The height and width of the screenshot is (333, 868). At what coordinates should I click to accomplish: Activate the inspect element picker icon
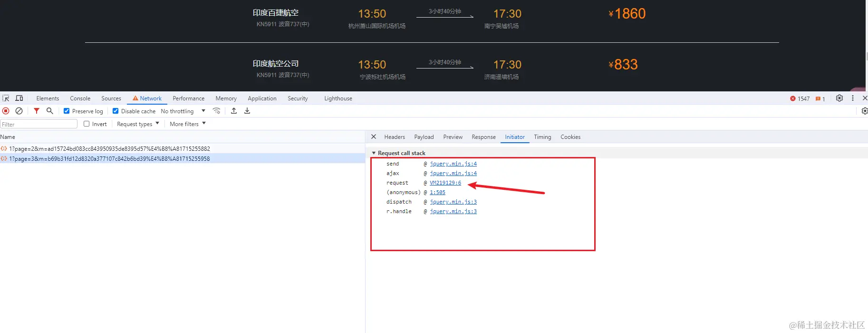tap(6, 98)
